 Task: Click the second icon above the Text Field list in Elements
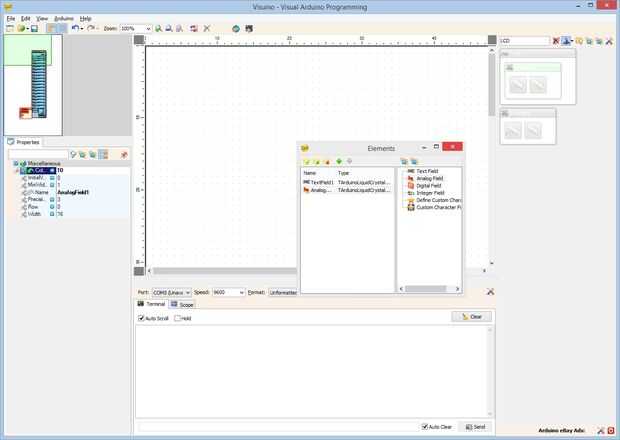tap(414, 161)
